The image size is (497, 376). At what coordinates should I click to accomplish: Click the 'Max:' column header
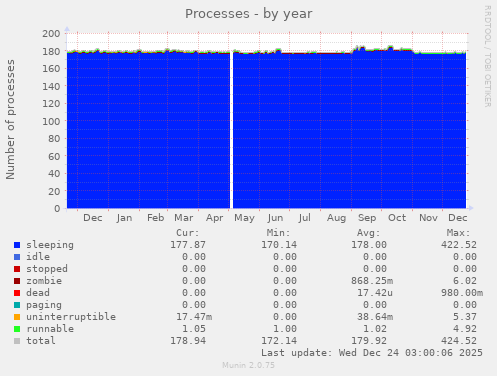[459, 233]
